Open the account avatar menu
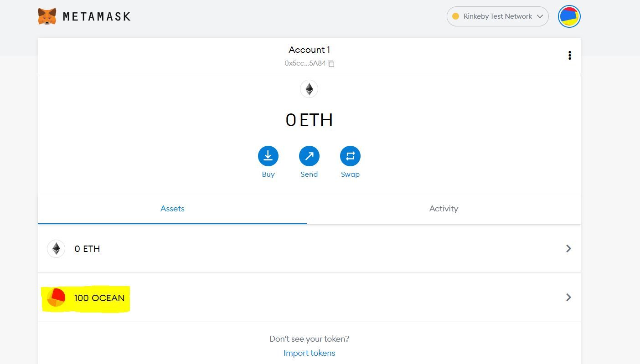Viewport: 640px width, 364px height. 569,17
